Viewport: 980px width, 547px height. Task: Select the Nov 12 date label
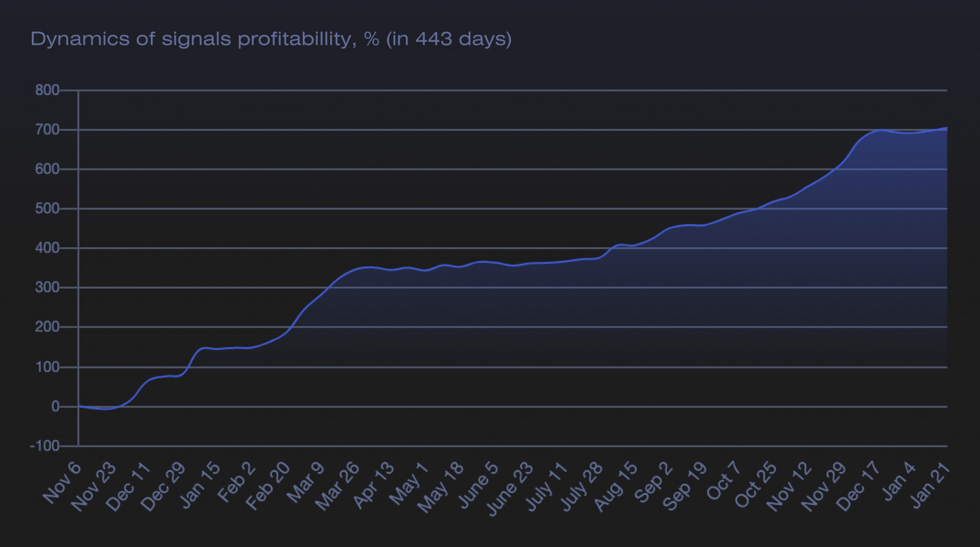(x=789, y=487)
